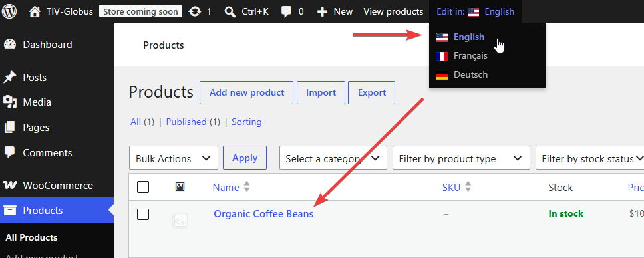
Task: Click the comments bubble icon in admin bar
Action: tap(287, 11)
